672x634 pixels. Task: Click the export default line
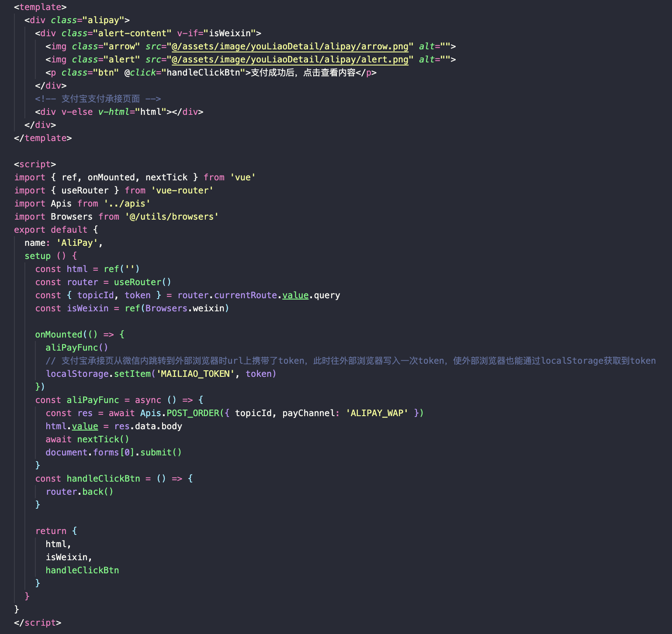click(56, 230)
